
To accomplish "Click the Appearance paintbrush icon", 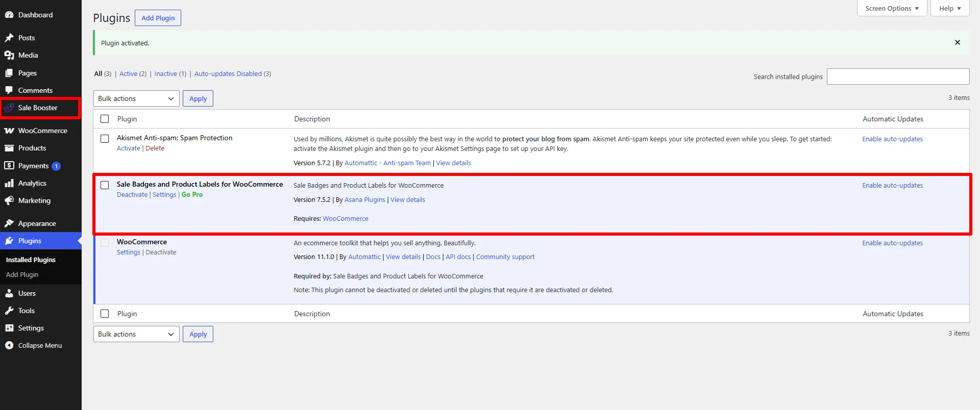I will coord(9,223).
